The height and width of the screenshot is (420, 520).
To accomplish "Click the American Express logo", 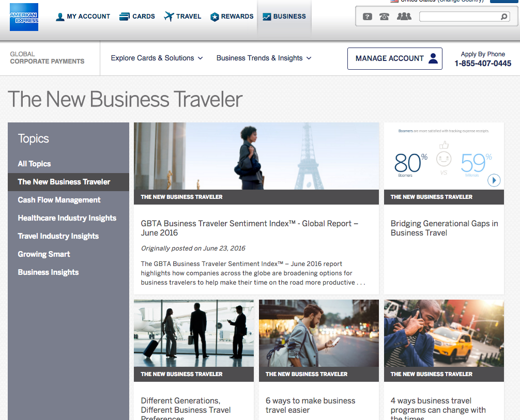I will [24, 17].
